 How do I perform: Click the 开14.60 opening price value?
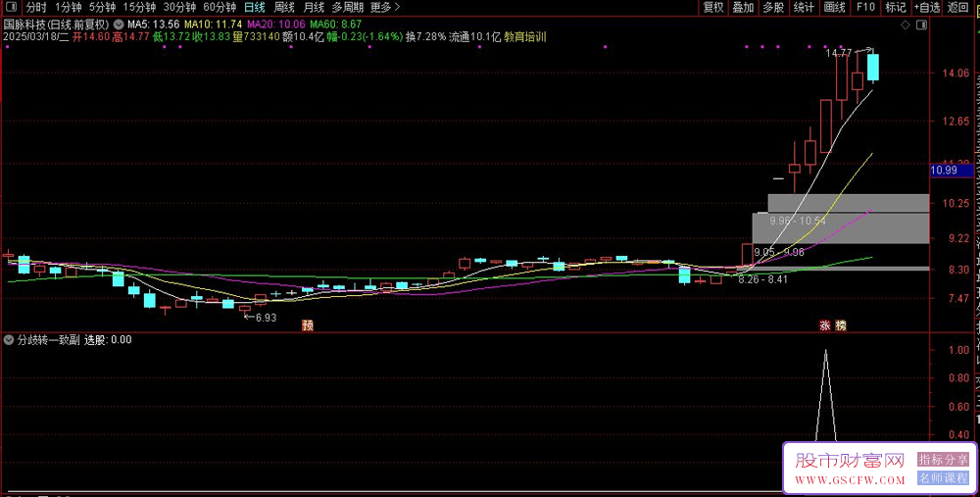click(x=91, y=37)
